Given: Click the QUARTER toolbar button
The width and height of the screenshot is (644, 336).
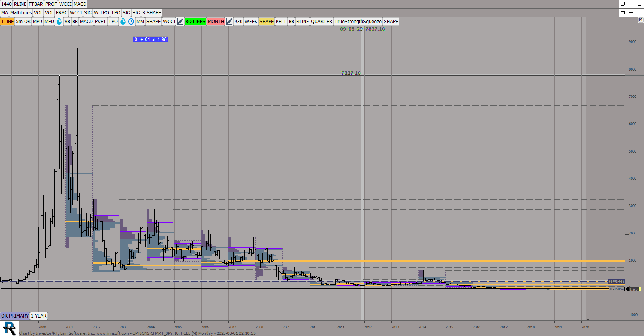Looking at the screenshot, I should 322,22.
